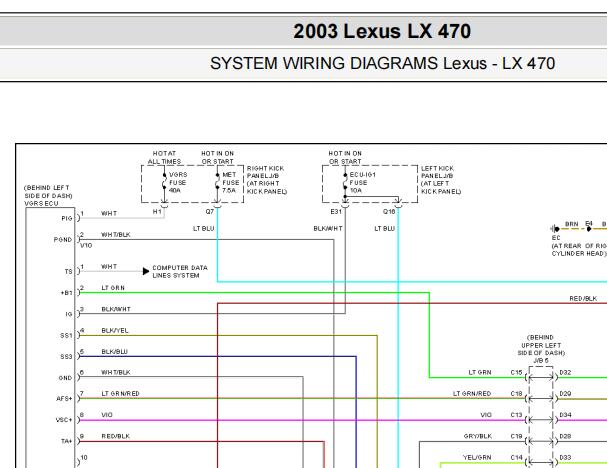Image resolution: width=607 pixels, height=468 pixels.
Task: Select the '(BEHIND LEFT SIDE OF DASH)' note
Action: coord(48,192)
